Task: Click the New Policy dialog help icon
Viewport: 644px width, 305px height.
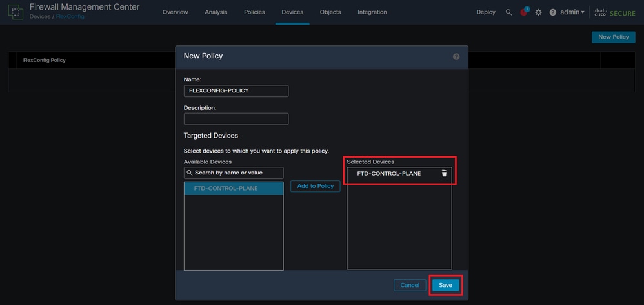Action: pos(456,57)
